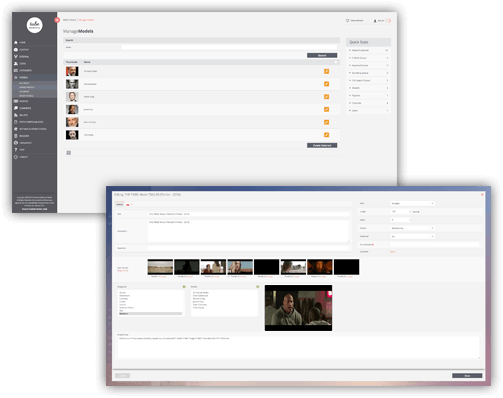Open the Home sidebar icon
Screen dimensions: 503x398
tap(16, 42)
